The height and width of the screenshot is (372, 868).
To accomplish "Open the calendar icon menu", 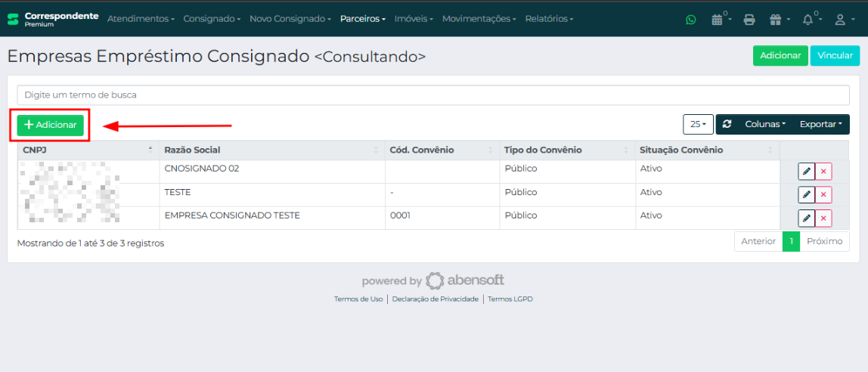I will click(721, 20).
